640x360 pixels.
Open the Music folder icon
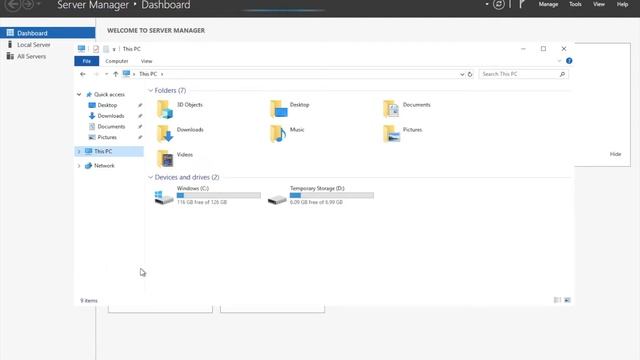click(x=278, y=134)
